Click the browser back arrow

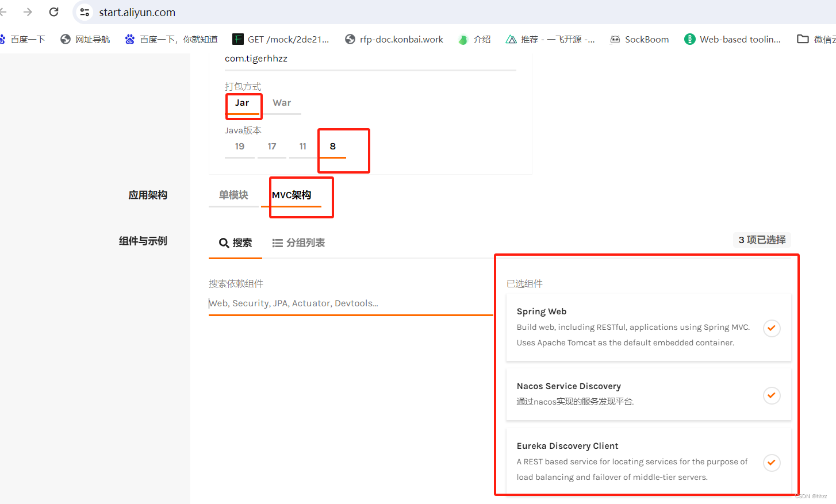click(3, 12)
